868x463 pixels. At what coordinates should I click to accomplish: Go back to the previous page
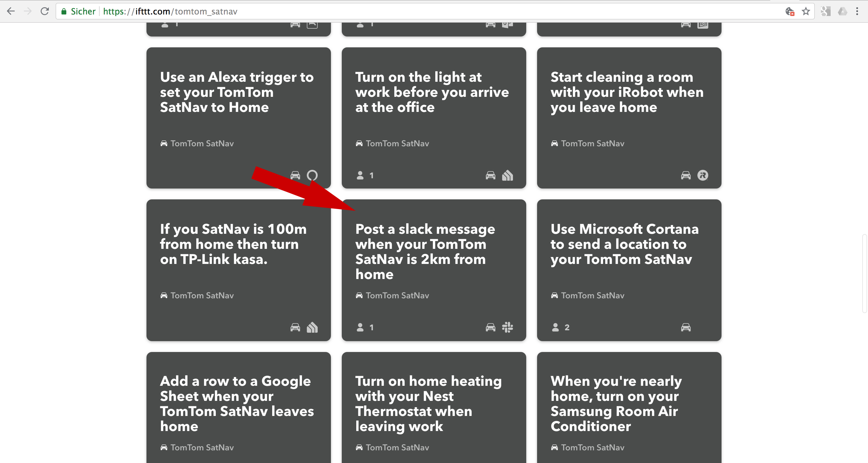tap(11, 11)
